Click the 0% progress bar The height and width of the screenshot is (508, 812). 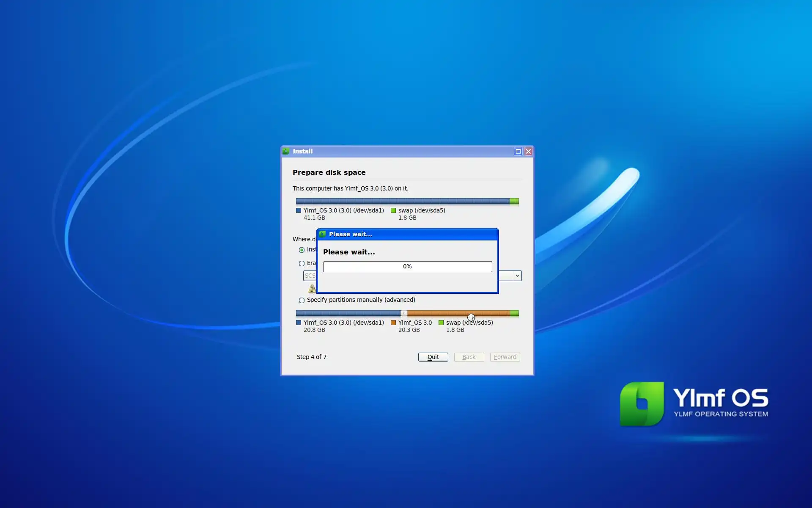point(407,266)
